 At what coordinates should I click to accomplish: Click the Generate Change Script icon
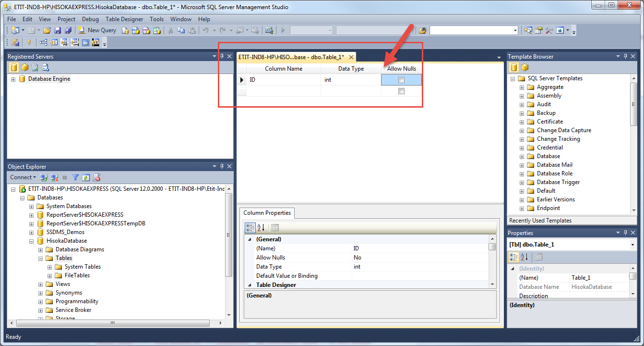click(16, 42)
